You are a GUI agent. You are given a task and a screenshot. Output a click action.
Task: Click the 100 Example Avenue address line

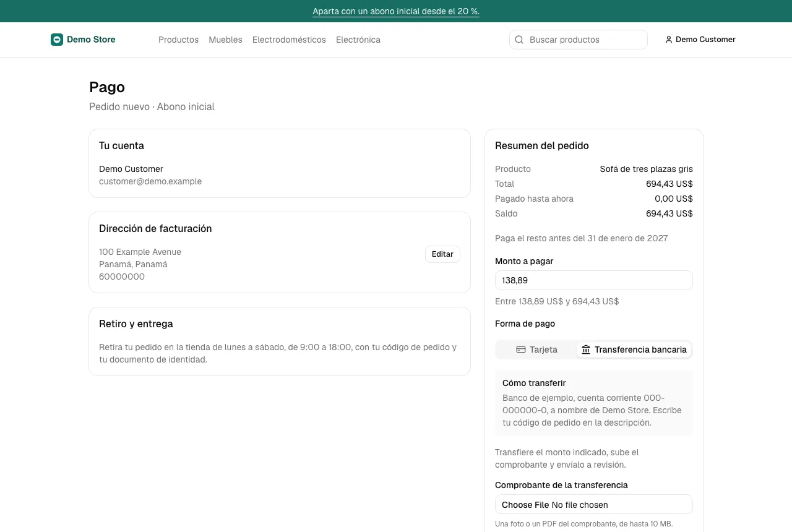140,252
